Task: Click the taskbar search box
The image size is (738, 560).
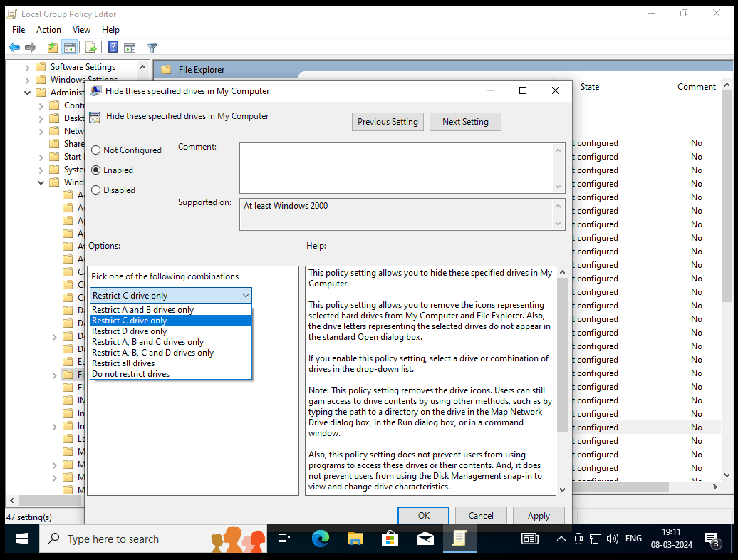Action: tap(152, 539)
